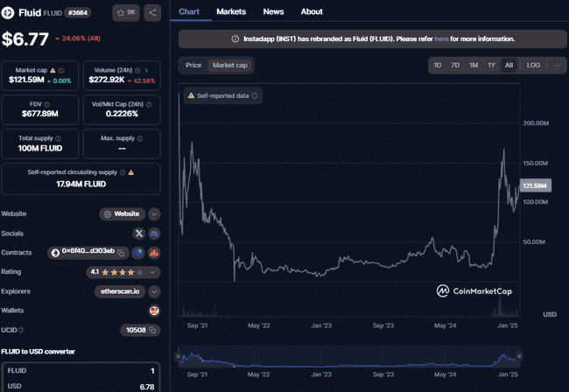Open the share icon button
Viewport: 569px width, 392px height.
coord(152,13)
